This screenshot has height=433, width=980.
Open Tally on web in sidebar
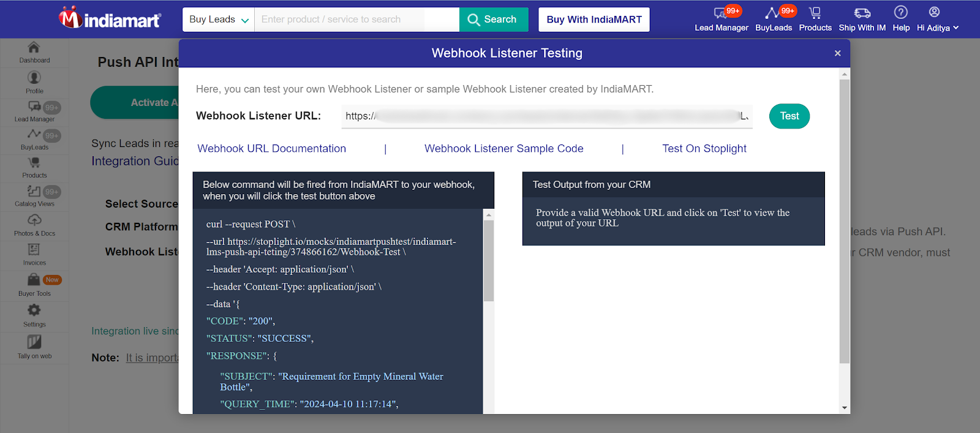34,348
